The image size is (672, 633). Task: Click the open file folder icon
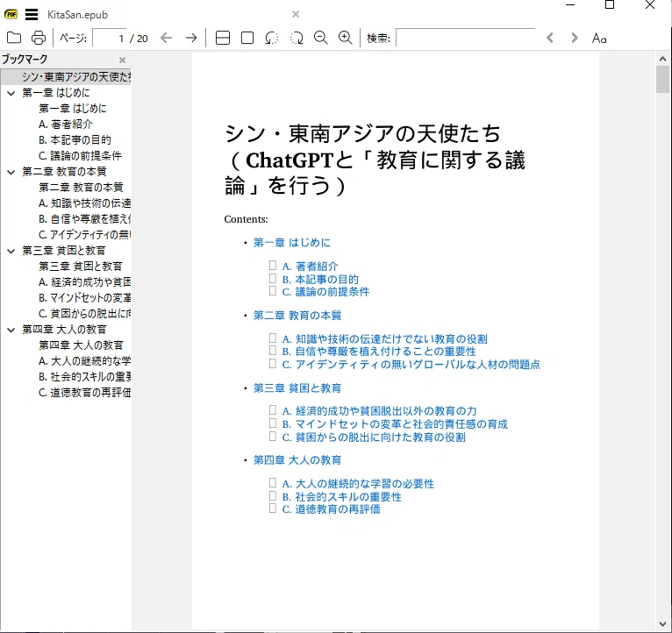point(14,38)
